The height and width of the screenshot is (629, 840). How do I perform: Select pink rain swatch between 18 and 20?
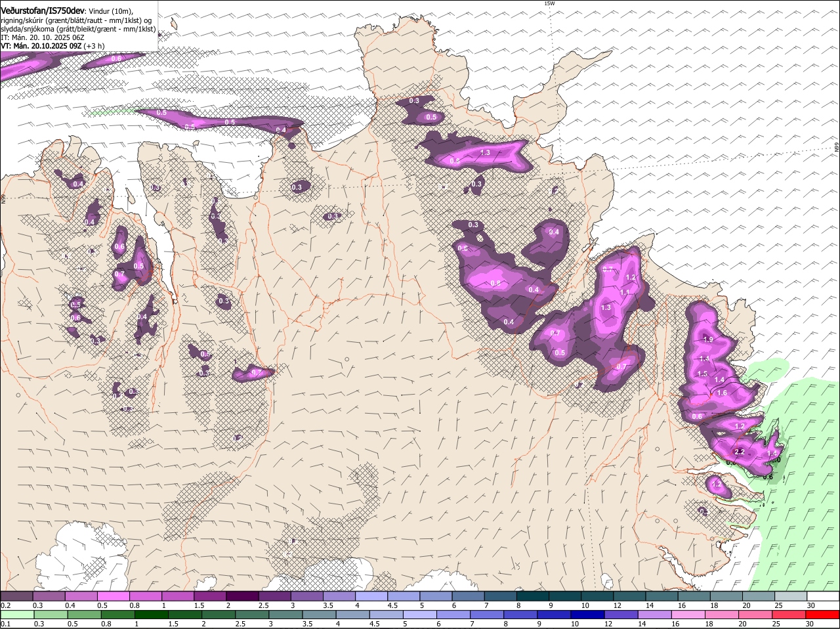(x=723, y=615)
